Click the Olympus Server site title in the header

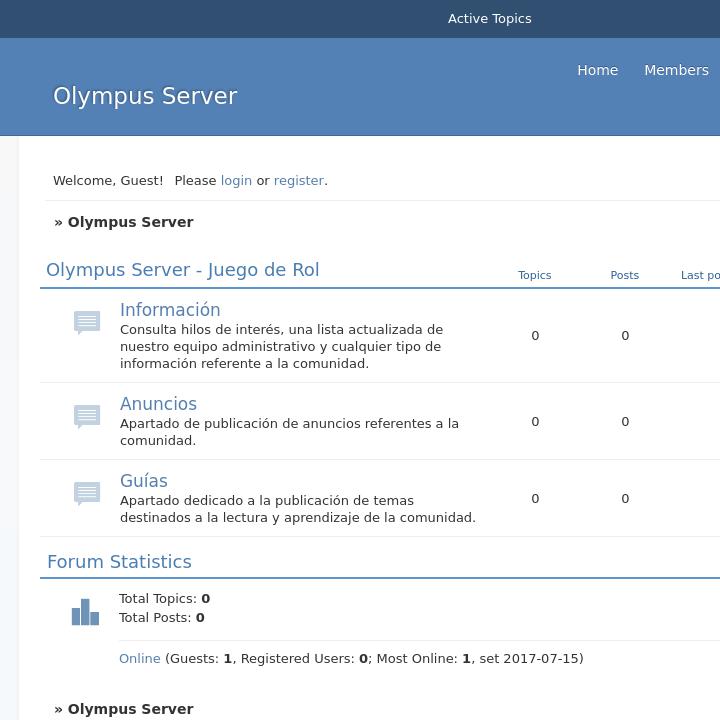(145, 96)
